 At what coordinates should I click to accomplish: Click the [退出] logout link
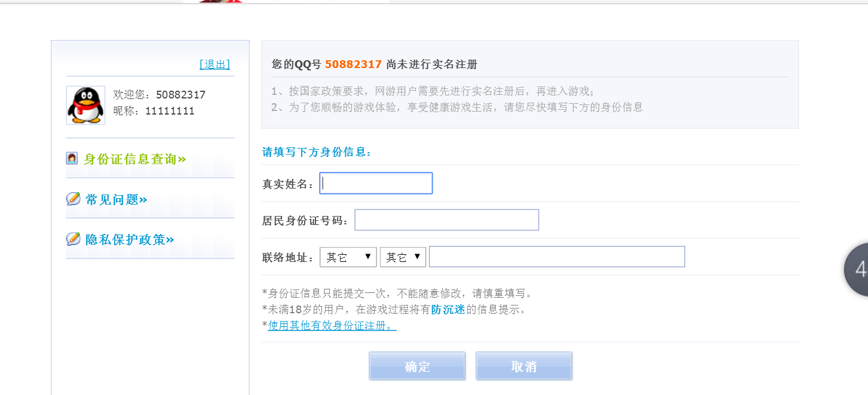[x=214, y=64]
